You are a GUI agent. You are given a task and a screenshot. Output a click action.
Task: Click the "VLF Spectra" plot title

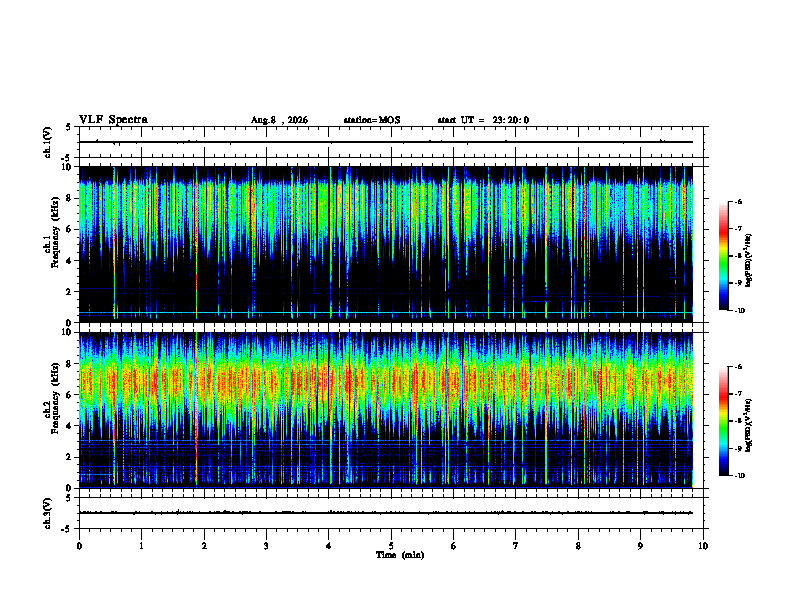click(x=113, y=119)
